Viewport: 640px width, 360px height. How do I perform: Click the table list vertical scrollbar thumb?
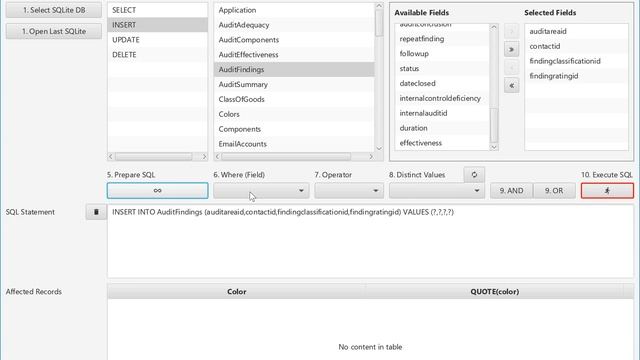[x=379, y=22]
